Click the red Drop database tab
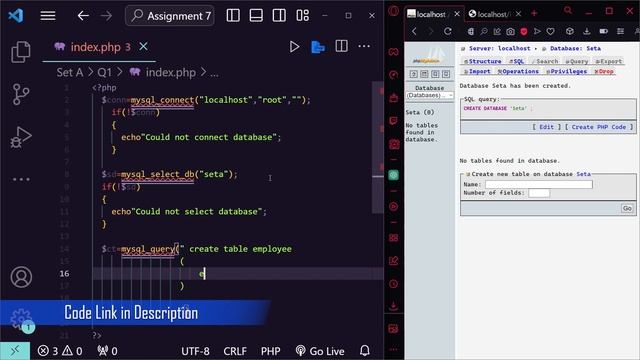Screen dimensions: 640x360 coord(604,71)
